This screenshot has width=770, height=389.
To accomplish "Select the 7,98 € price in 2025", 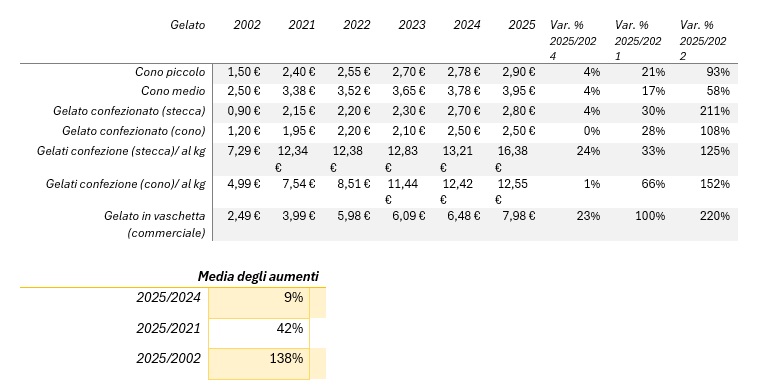I will pos(519,216).
